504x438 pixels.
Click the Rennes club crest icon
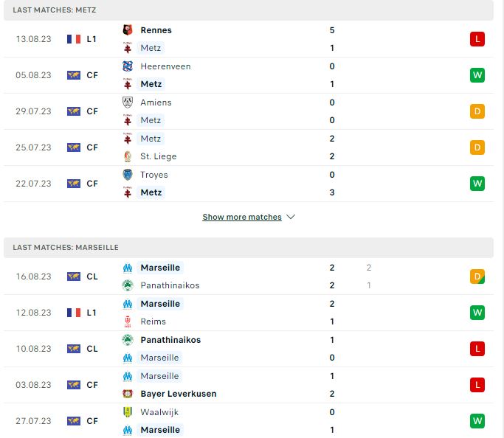point(128,29)
